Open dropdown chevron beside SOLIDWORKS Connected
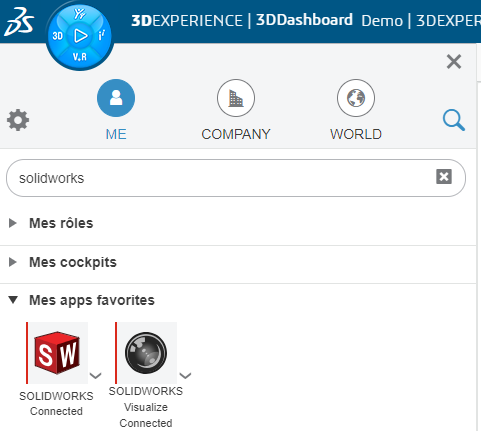Image resolution: width=481 pixels, height=431 pixels. pyautogui.click(x=96, y=376)
